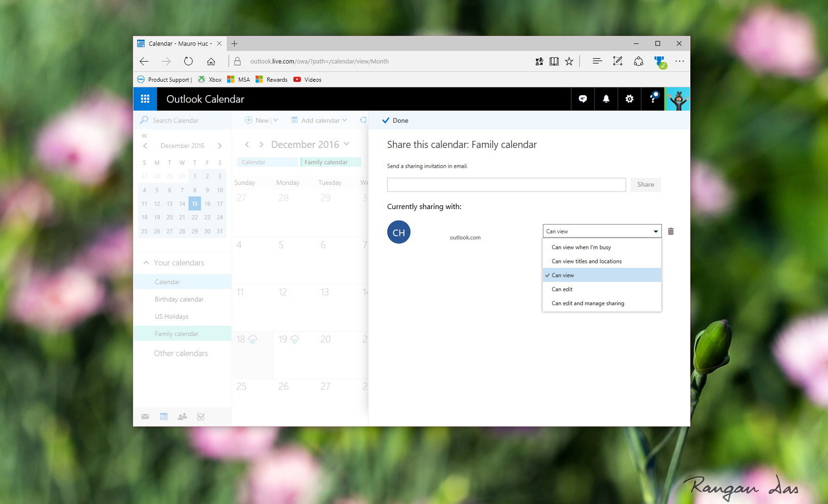Image resolution: width=828 pixels, height=504 pixels.
Task: Select 'Can edit' permission option
Action: pyautogui.click(x=562, y=289)
